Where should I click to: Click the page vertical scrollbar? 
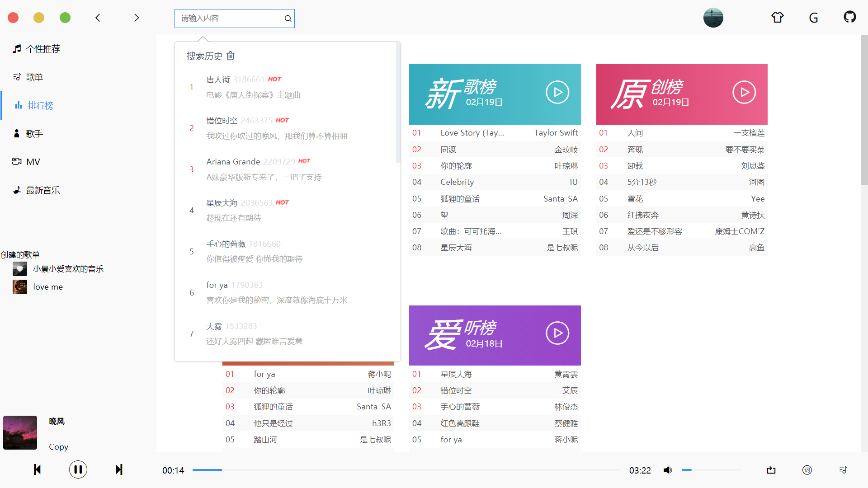pyautogui.click(x=864, y=111)
